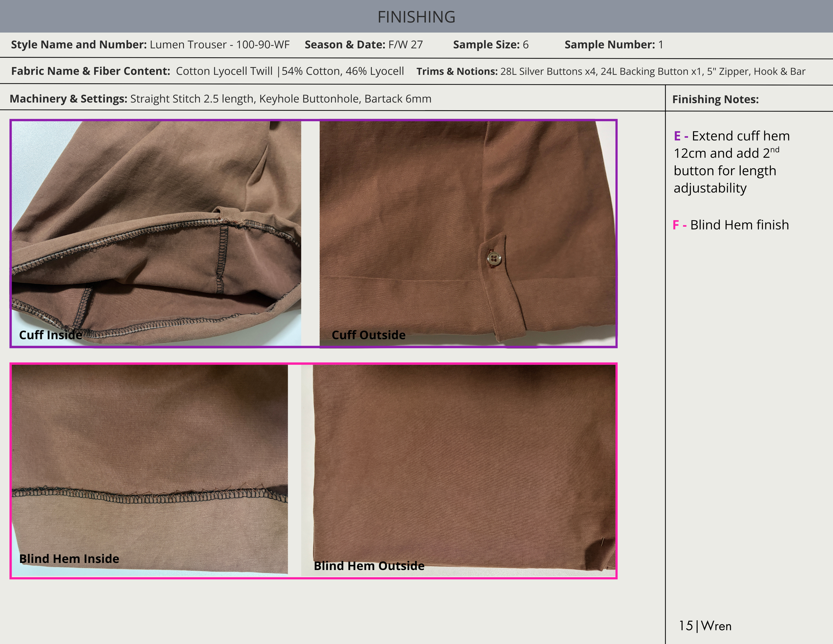Click the Cuff Inside photo
This screenshot has width=833, height=644.
pos(156,233)
